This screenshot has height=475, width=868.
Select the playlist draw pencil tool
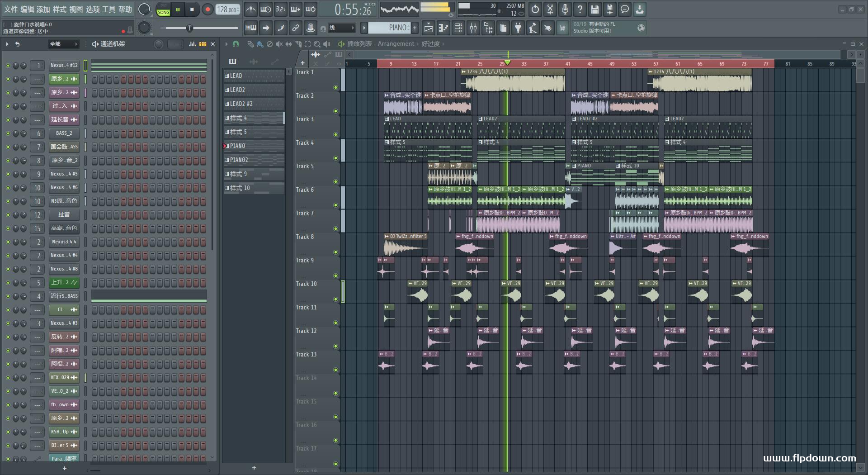[250, 44]
